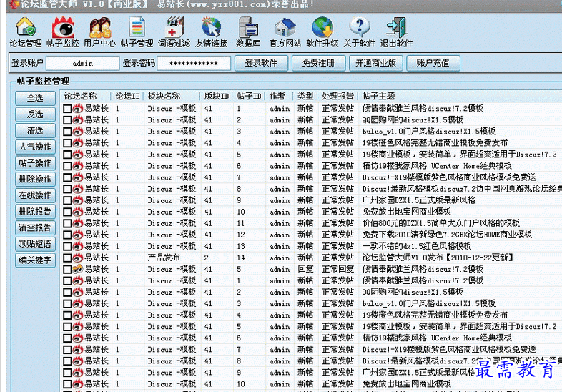The width and height of the screenshot is (562, 392).
Task: Click the 登录密码 password field
Action: (x=194, y=63)
